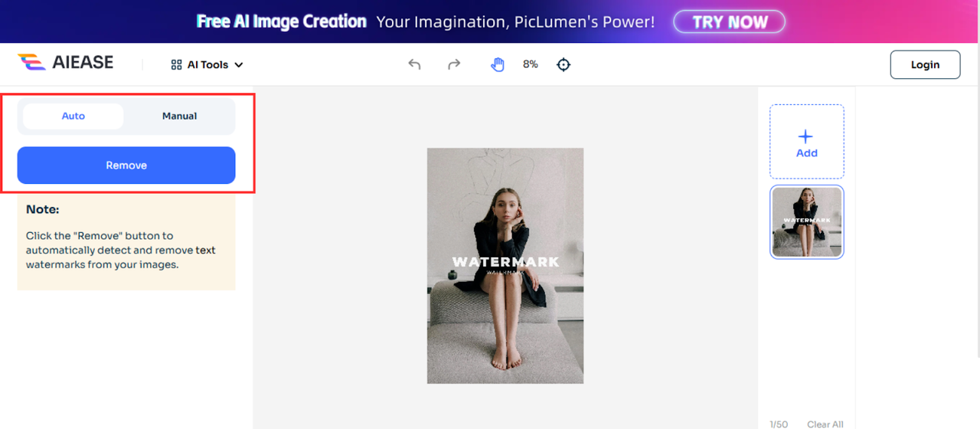Click the main image on canvas
The width and height of the screenshot is (980, 429).
coord(505,266)
